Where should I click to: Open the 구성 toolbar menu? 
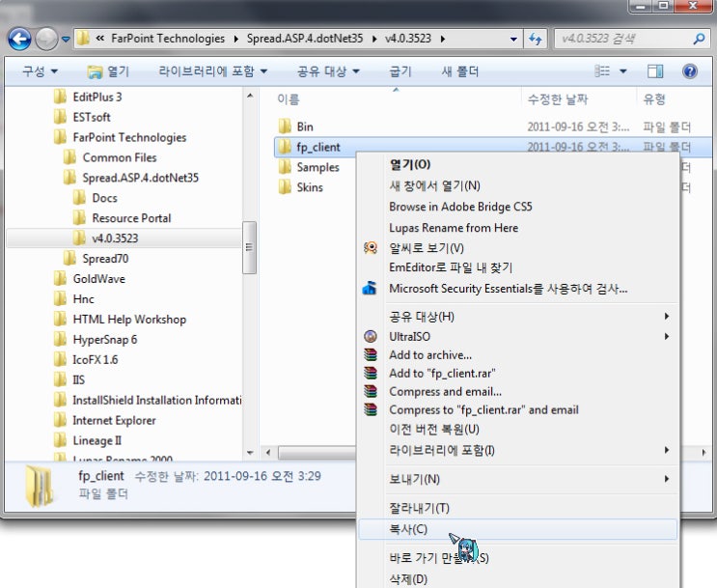pos(40,71)
